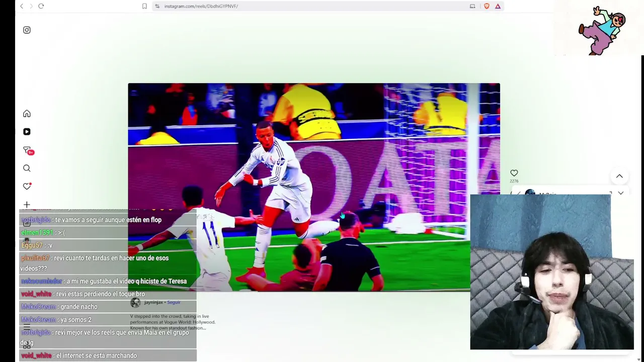644x362 pixels.
Task: Like the reel with the heart icon
Action: tap(514, 173)
